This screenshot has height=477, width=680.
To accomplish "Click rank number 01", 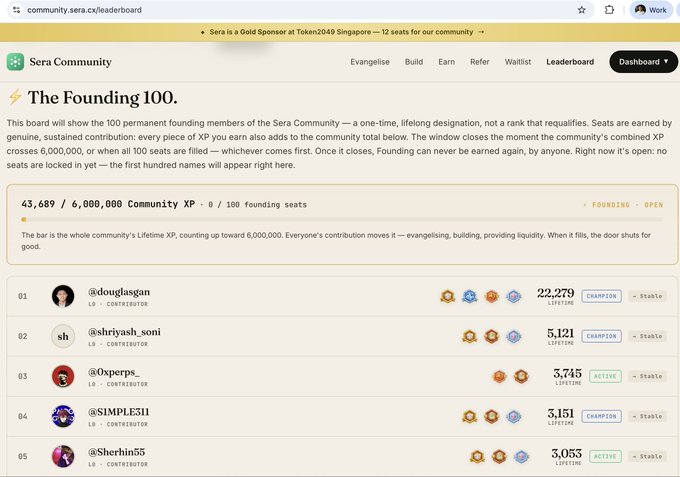I will tap(23, 296).
